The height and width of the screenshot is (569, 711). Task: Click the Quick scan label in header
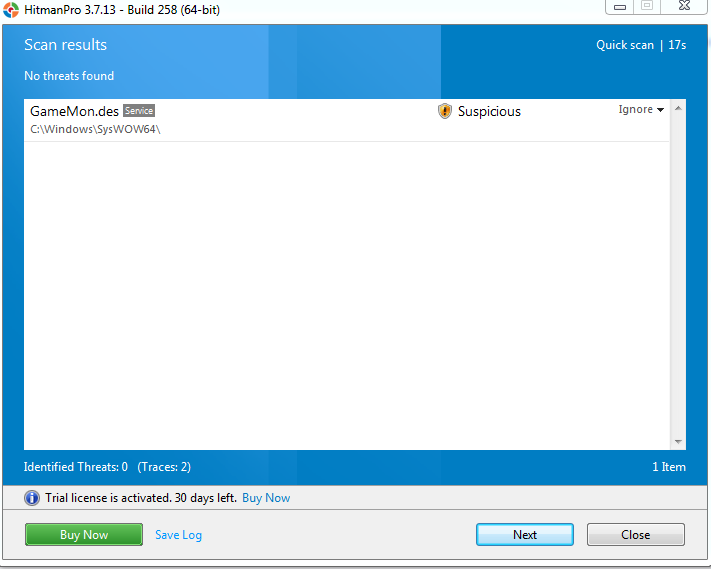click(625, 45)
